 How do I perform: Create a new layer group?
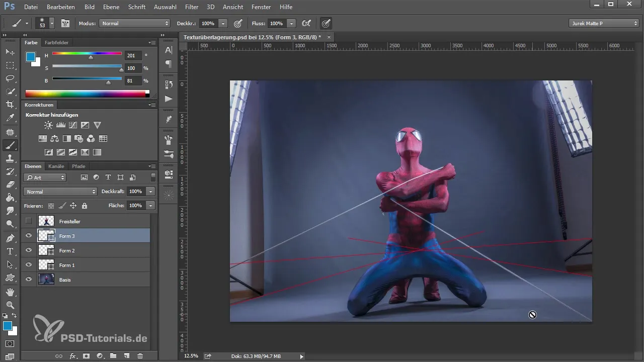pos(113,356)
